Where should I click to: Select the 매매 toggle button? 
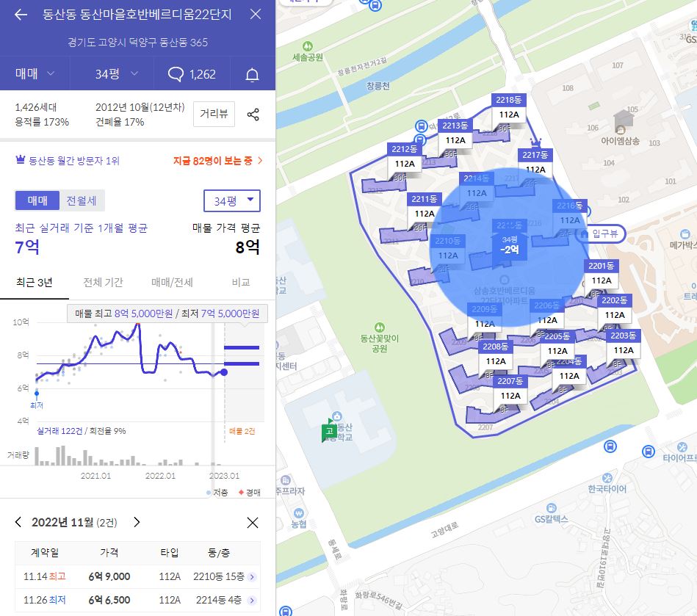(x=37, y=200)
